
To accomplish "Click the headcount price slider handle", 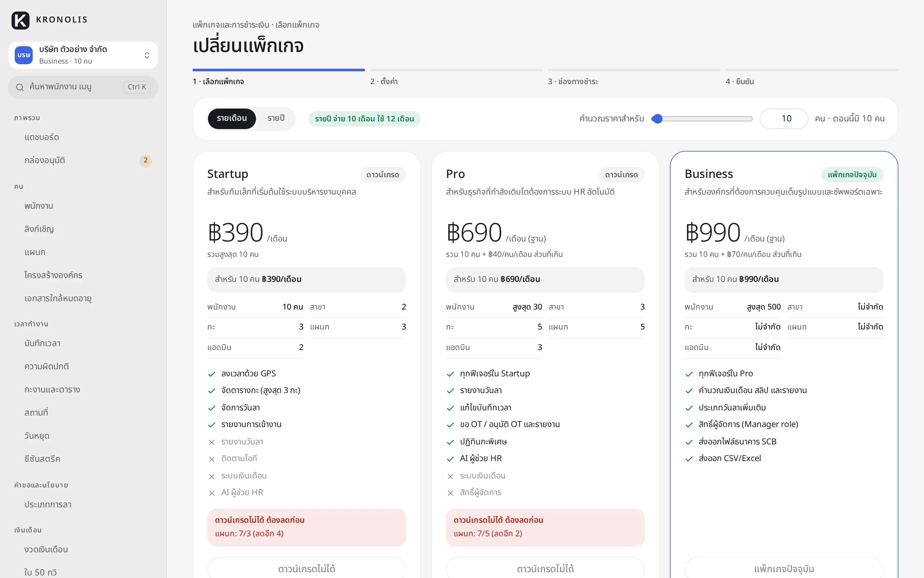I will (x=657, y=119).
